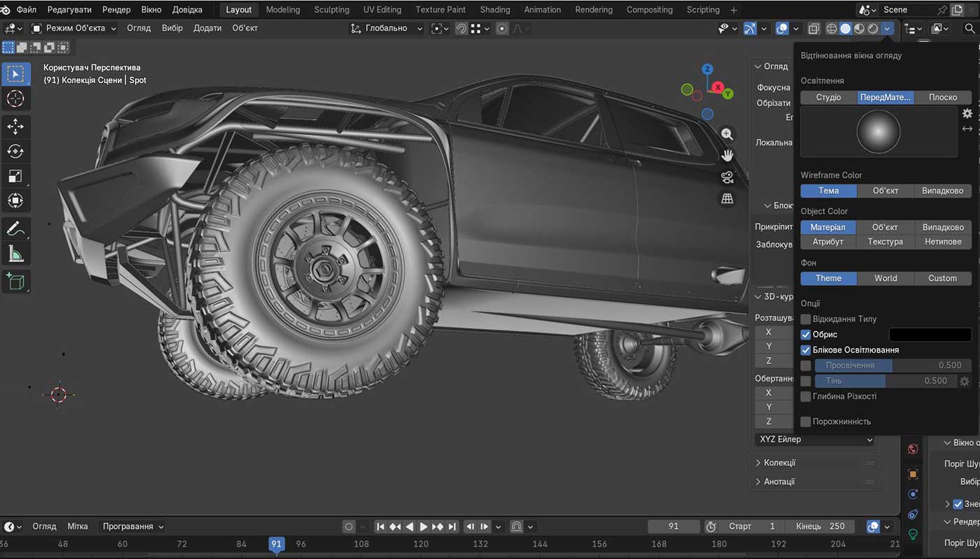Select the Move tool in toolbar
This screenshot has height=559, width=980.
point(15,126)
